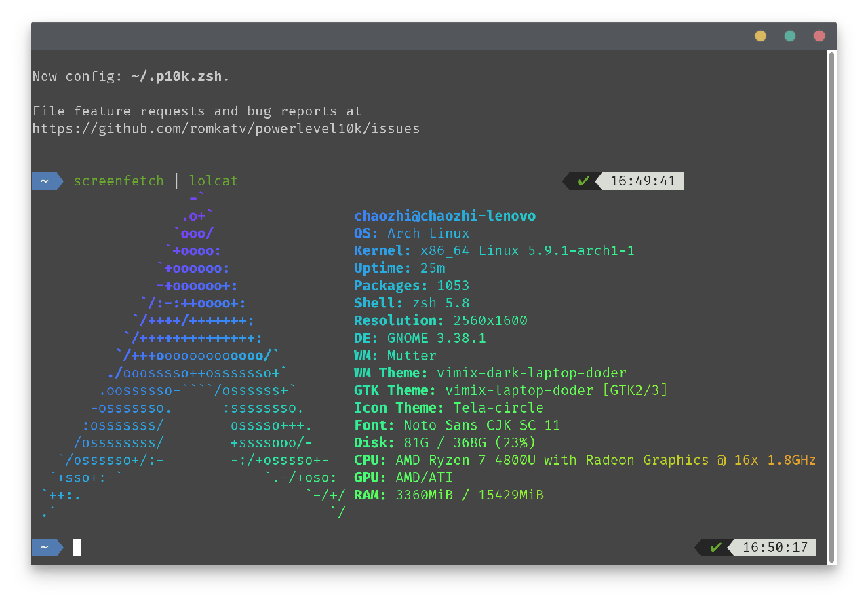
Task: Click the ~/.p10k.zsh config path
Action: pos(176,76)
